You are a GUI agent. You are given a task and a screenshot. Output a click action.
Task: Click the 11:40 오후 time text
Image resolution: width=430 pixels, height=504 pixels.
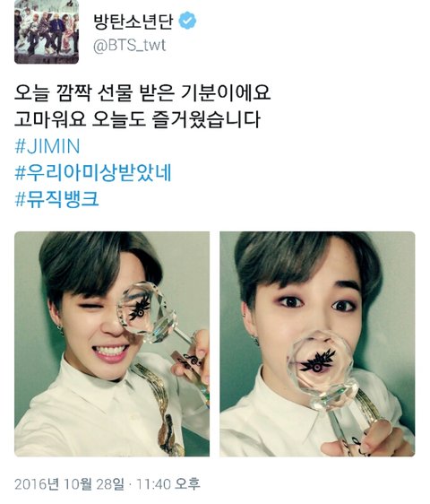point(168,484)
